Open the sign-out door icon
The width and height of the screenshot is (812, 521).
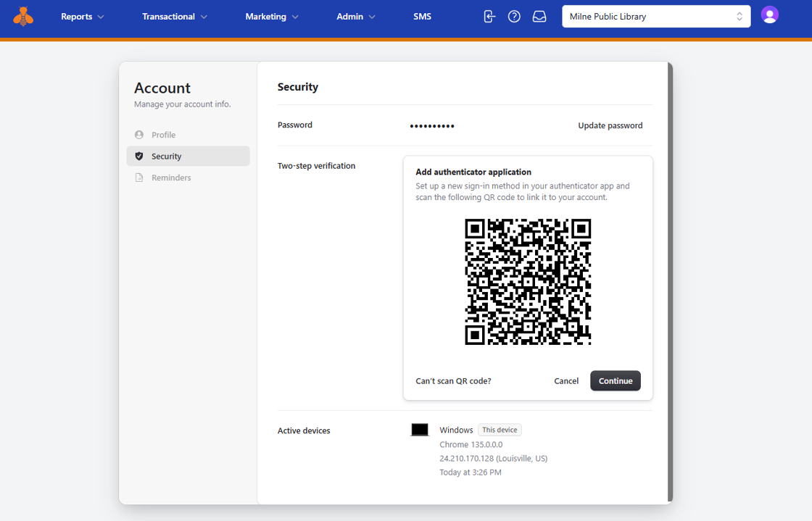click(489, 17)
